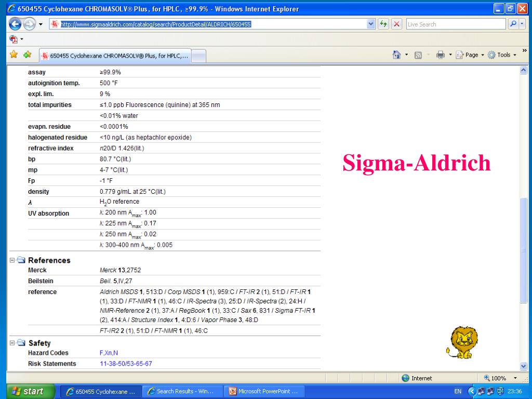This screenshot has height=399, width=532.
Task: Click the scrollbar up arrow
Action: pyautogui.click(x=524, y=70)
